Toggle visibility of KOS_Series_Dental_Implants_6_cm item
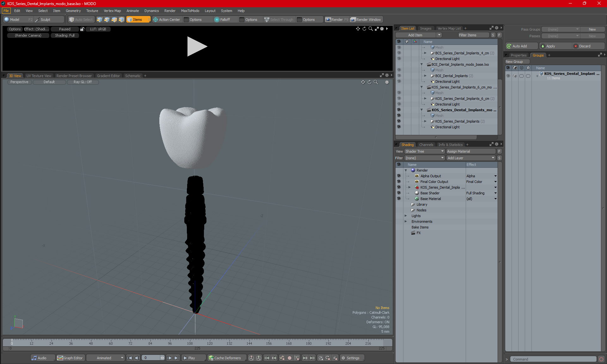This screenshot has height=364, width=607. point(399,99)
